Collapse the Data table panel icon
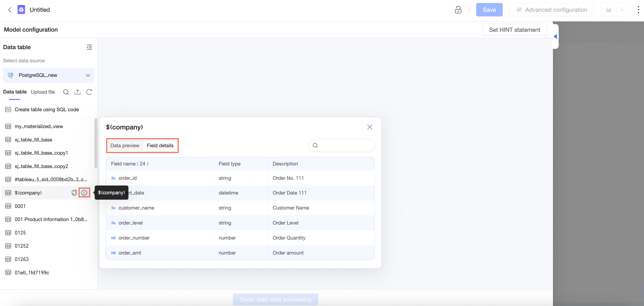This screenshot has width=644, height=306. [89, 47]
